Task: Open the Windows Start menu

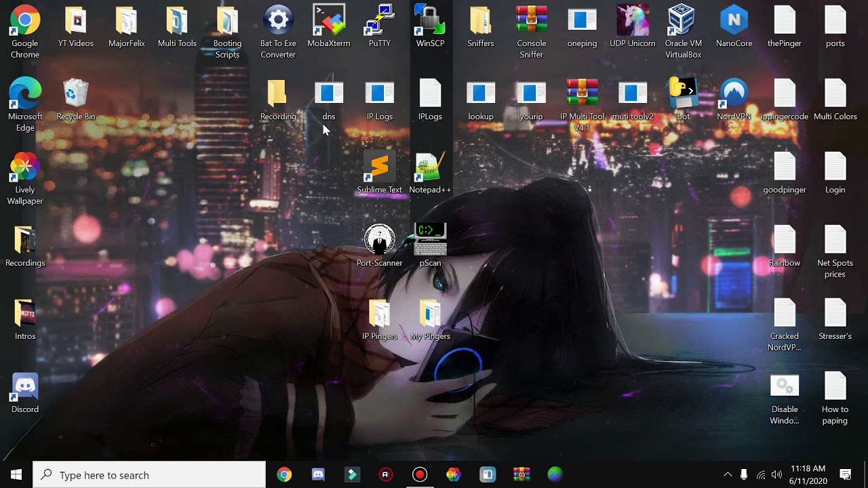Action: click(x=16, y=474)
